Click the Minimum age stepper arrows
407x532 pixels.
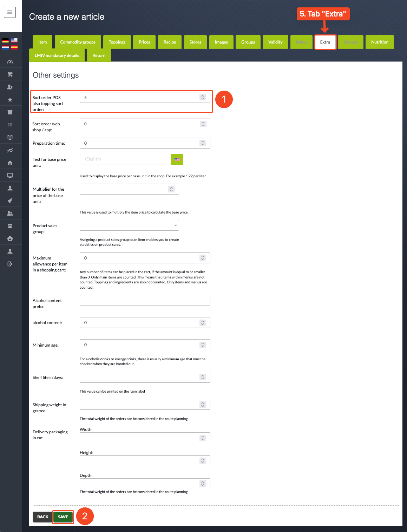tap(203, 345)
